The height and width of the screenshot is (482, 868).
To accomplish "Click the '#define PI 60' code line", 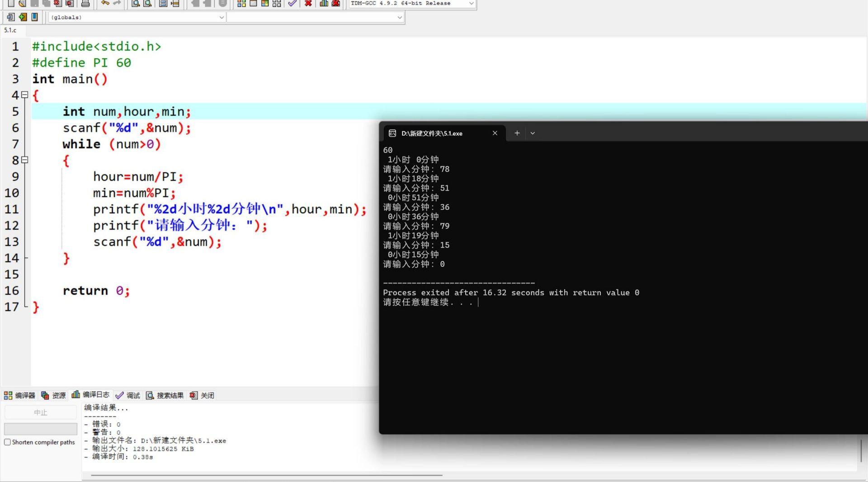I will coord(81,63).
